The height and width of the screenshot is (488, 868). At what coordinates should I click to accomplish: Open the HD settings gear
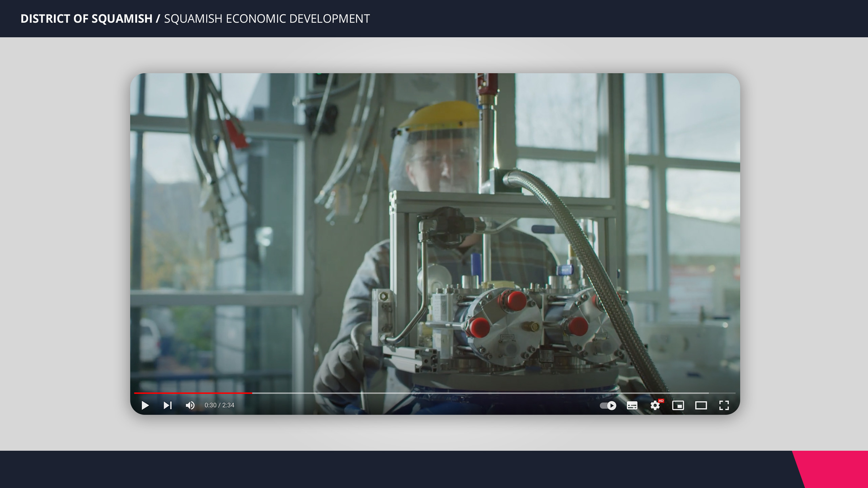(x=656, y=405)
